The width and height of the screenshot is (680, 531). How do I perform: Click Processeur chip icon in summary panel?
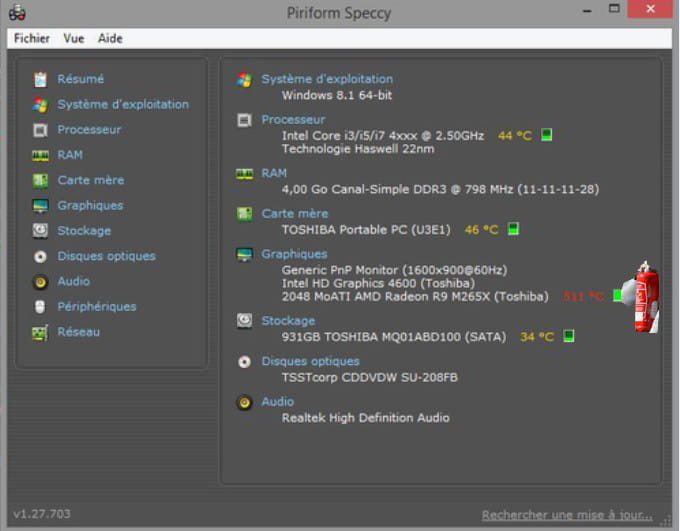point(244,120)
